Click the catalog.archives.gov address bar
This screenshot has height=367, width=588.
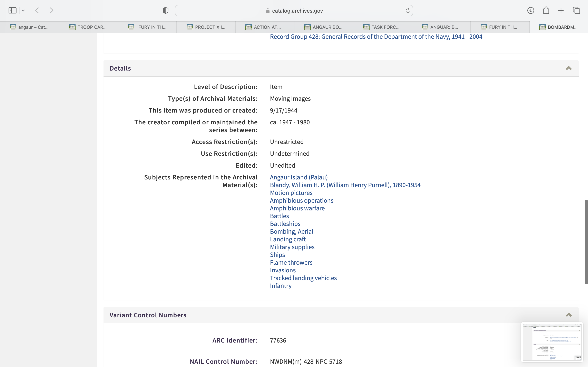pyautogui.click(x=294, y=11)
